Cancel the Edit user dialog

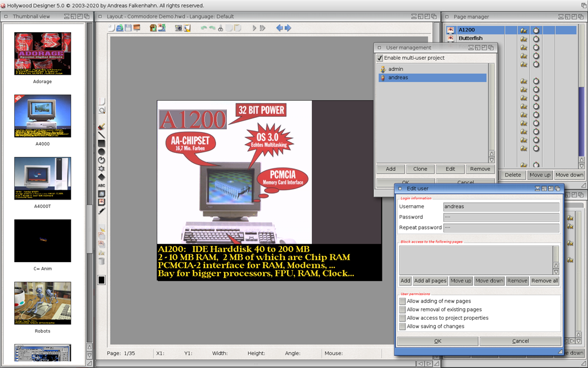coord(520,341)
